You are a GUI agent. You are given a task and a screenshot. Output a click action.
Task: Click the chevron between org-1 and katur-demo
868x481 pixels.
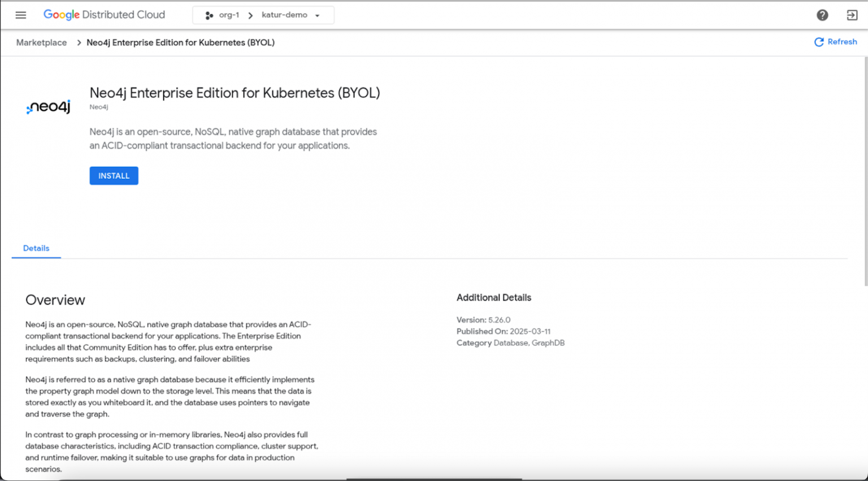[250, 15]
